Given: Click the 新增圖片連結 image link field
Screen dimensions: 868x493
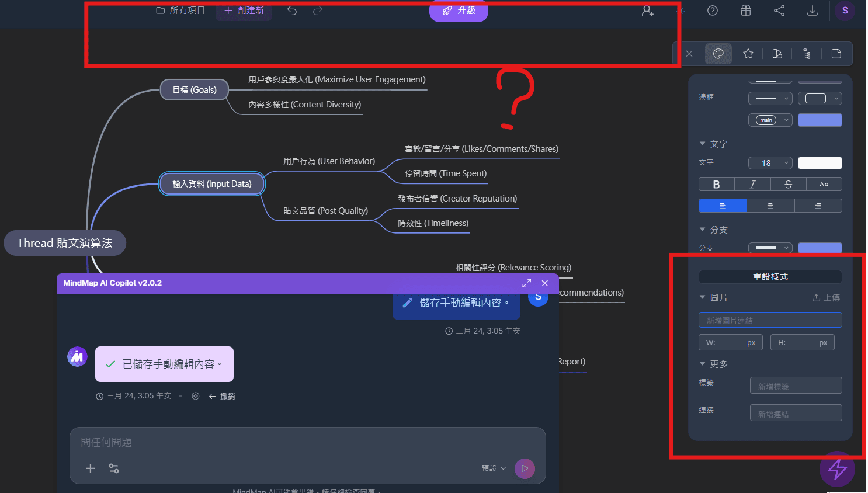Looking at the screenshot, I should [770, 320].
